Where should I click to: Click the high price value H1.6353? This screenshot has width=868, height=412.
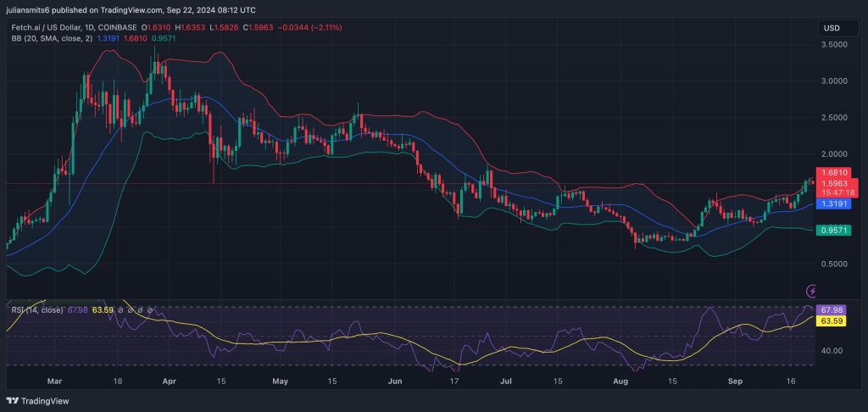coord(191,27)
